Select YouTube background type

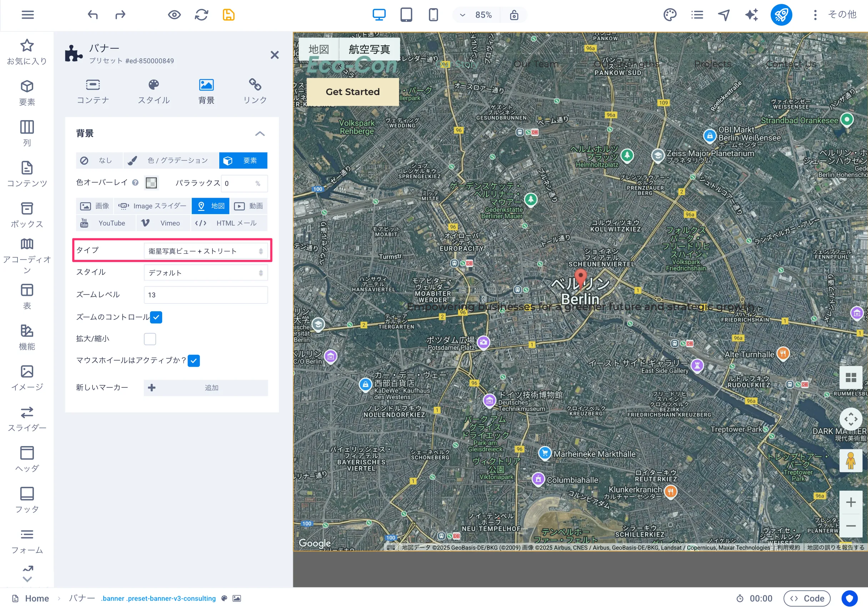(x=105, y=223)
